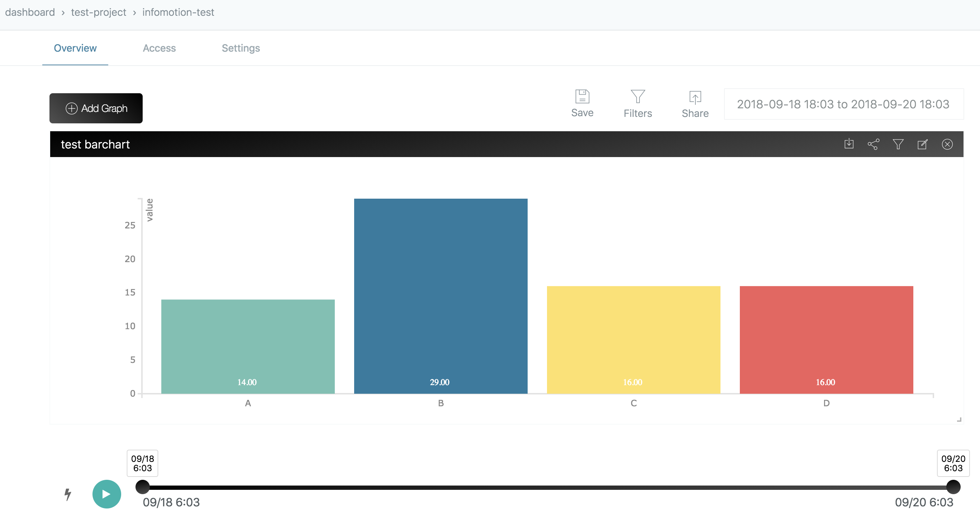The image size is (980, 530).
Task: Click the right timeline slider handle
Action: tap(953, 487)
